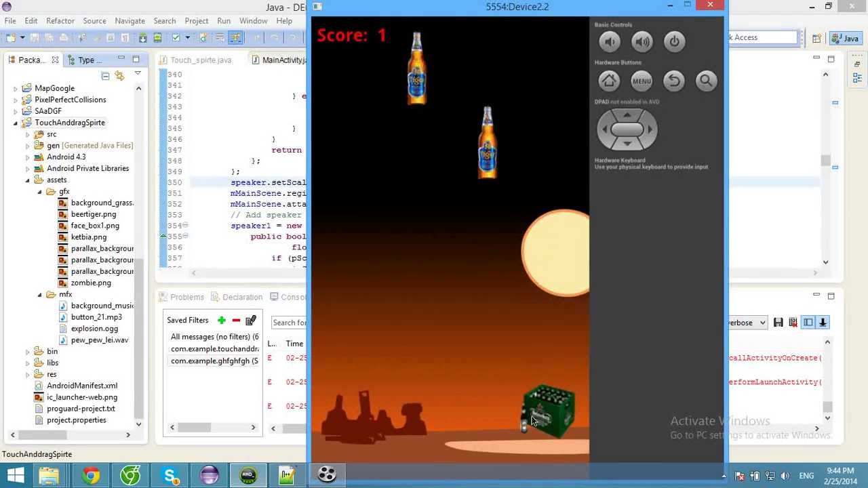Click the emulator search hardware button
Image resolution: width=868 pixels, height=488 pixels.
[706, 81]
